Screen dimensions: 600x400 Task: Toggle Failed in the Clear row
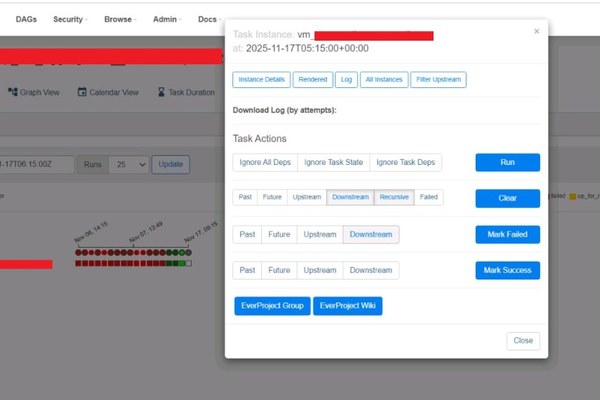(x=429, y=197)
